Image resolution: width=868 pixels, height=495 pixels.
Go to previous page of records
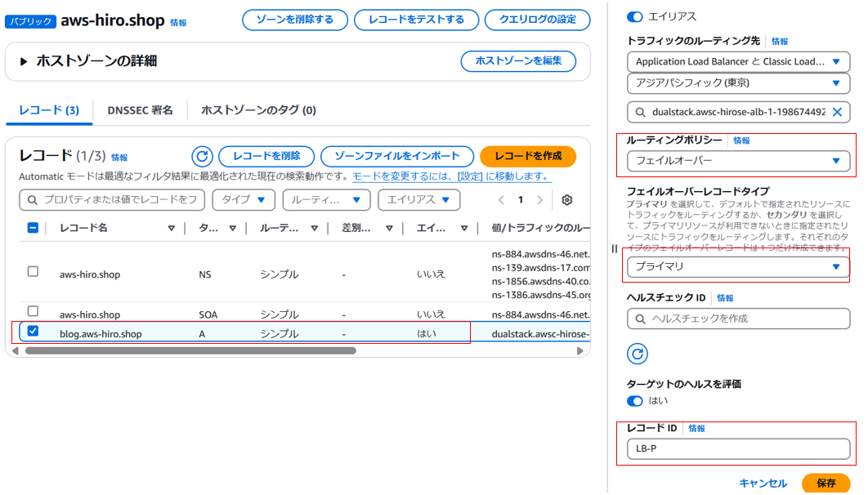point(501,200)
